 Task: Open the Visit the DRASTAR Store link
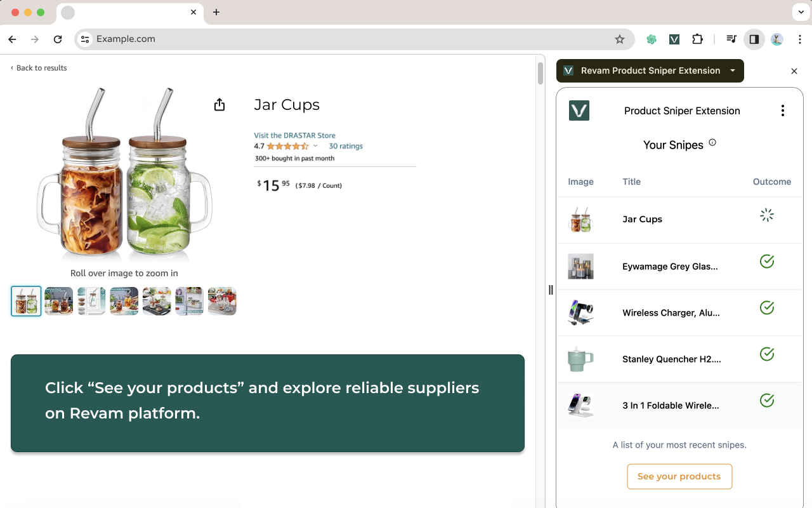coord(294,135)
